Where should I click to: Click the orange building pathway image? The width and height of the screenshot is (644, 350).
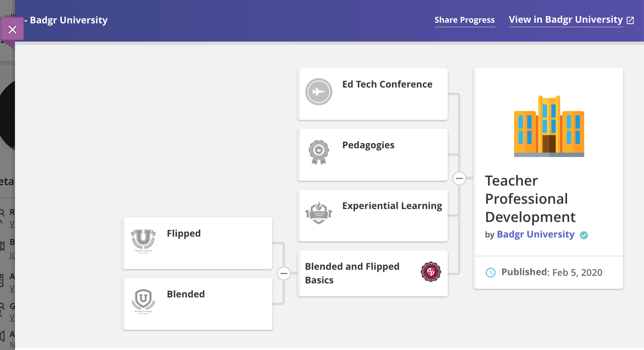[x=549, y=126]
